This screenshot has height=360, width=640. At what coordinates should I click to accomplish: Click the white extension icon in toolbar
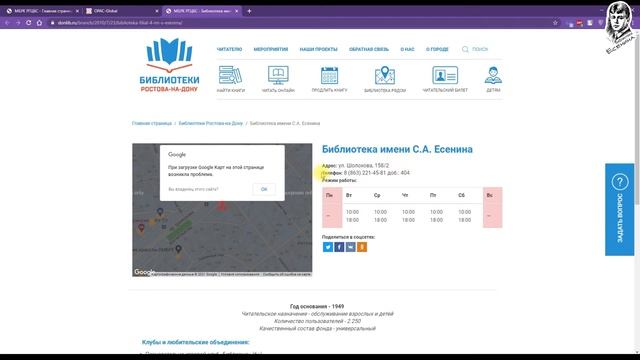[x=590, y=23]
